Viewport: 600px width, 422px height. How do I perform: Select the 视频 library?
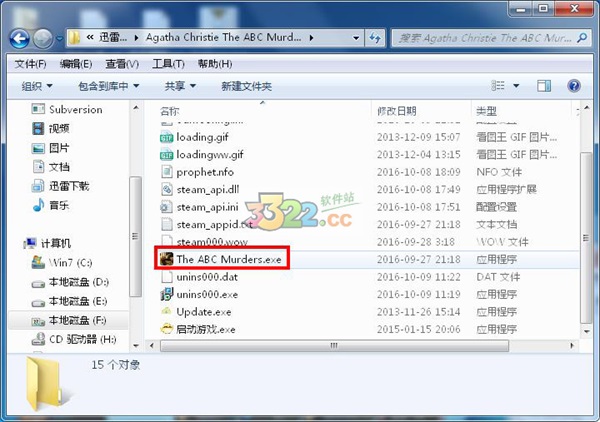click(x=50, y=129)
